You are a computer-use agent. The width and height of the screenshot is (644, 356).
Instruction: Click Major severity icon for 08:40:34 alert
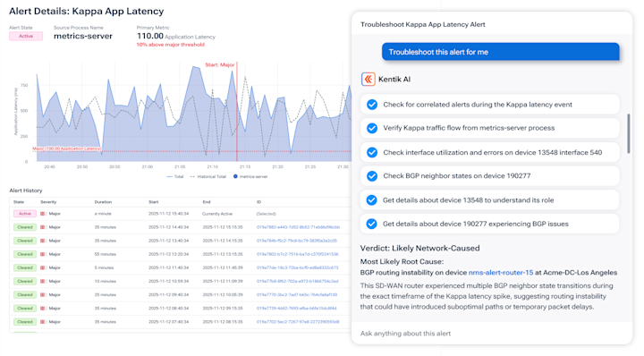pos(42,309)
